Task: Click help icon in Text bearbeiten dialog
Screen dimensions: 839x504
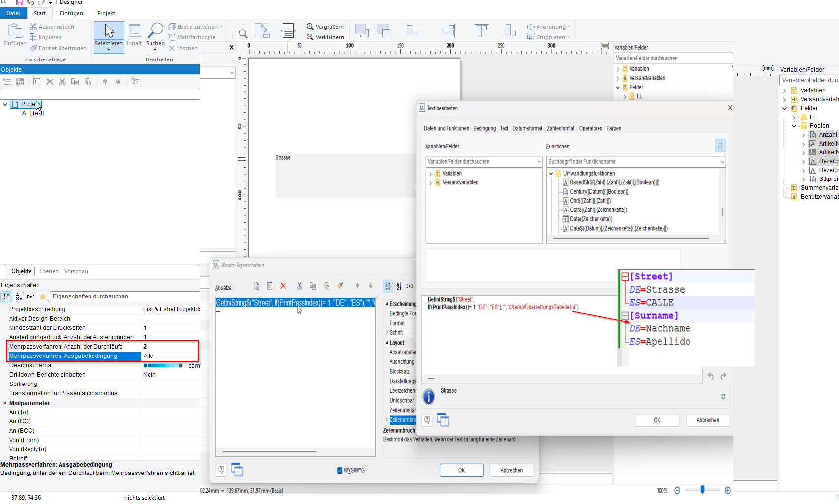Action: coord(428,420)
